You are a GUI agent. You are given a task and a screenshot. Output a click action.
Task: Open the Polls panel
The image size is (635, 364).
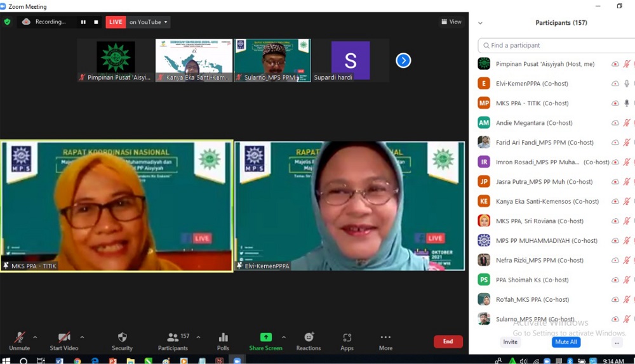(223, 341)
